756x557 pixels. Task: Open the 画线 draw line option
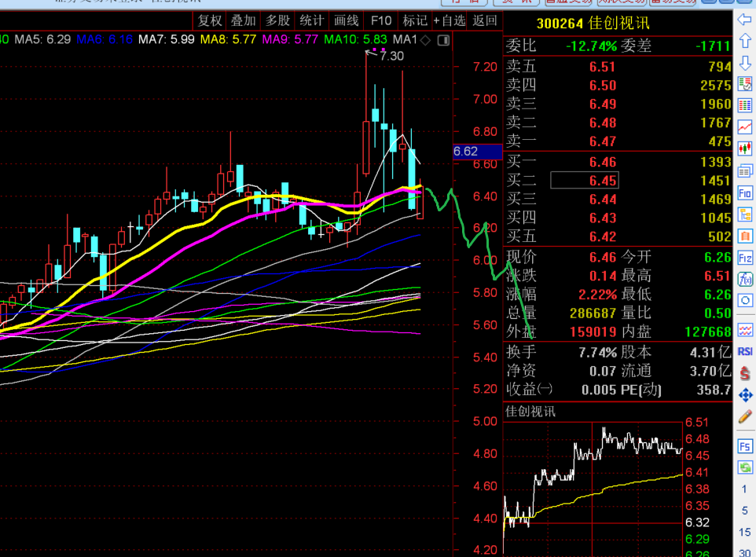tap(347, 20)
